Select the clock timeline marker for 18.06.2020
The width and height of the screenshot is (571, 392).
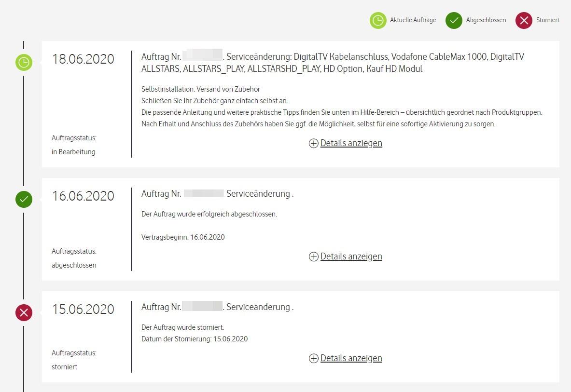point(24,63)
